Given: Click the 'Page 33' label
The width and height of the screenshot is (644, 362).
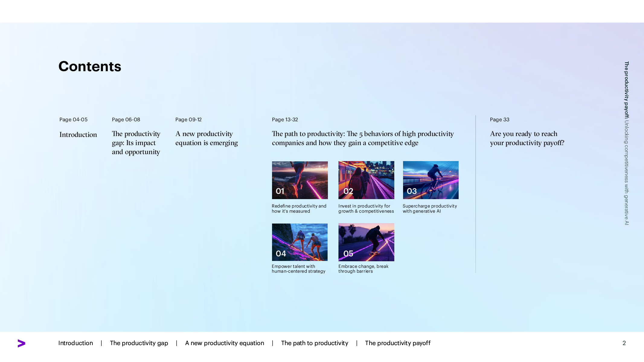Looking at the screenshot, I should pos(499,119).
